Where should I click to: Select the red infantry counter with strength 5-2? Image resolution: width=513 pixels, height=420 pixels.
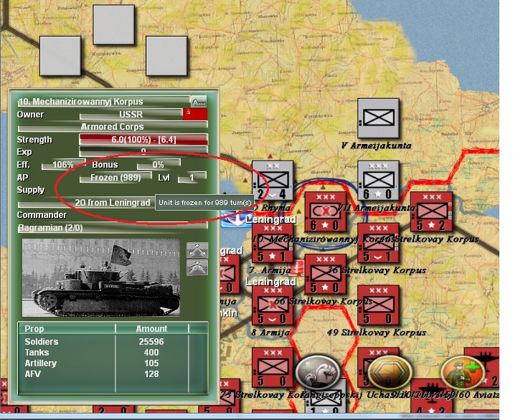tap(431, 212)
